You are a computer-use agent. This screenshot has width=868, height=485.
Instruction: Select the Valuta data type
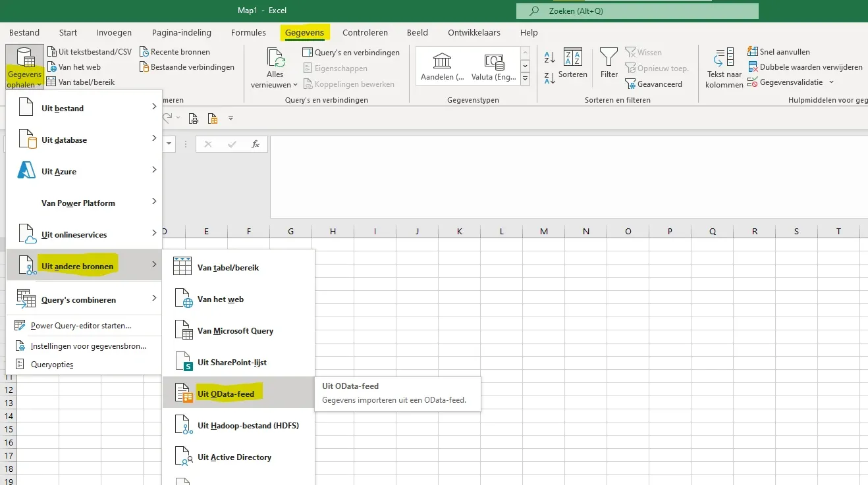click(x=494, y=67)
